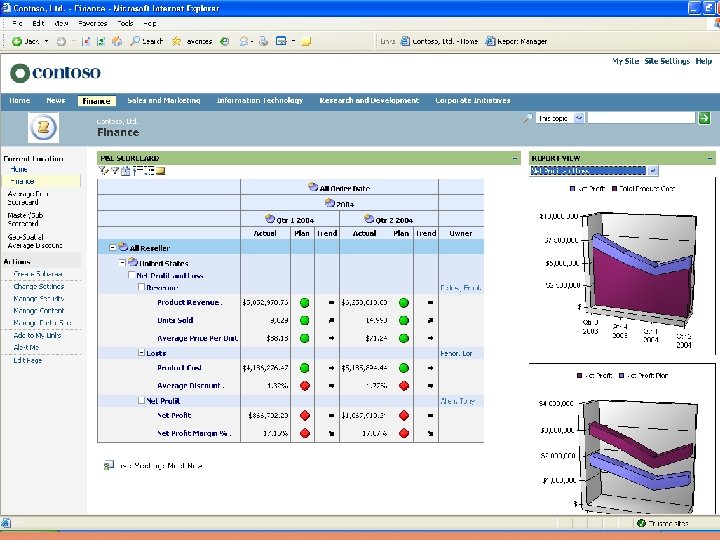Screen dimensions: 720x540
Task: Open the This topic search scope dropdown
Action: tap(579, 118)
